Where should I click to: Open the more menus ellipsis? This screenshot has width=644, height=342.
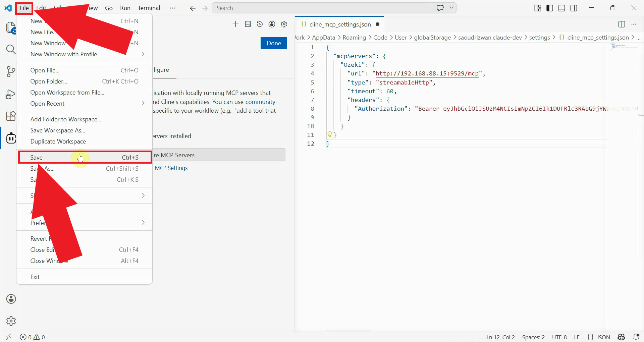pyautogui.click(x=172, y=8)
